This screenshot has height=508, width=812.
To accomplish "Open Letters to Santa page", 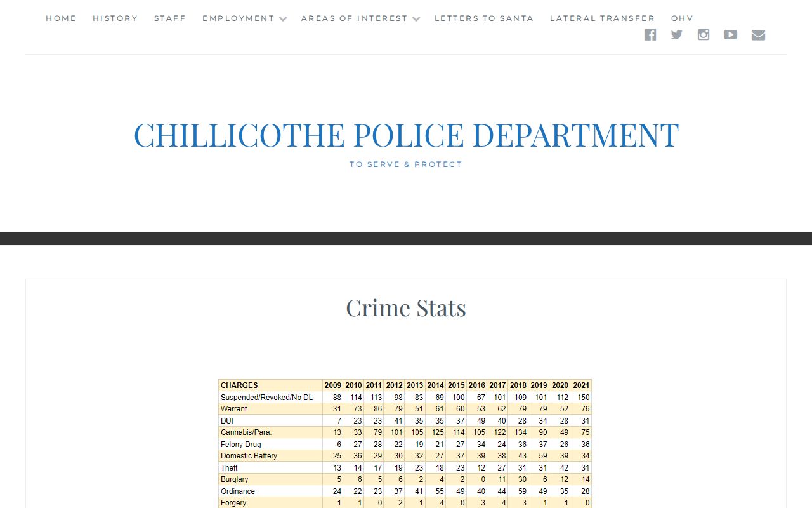I will (x=484, y=18).
